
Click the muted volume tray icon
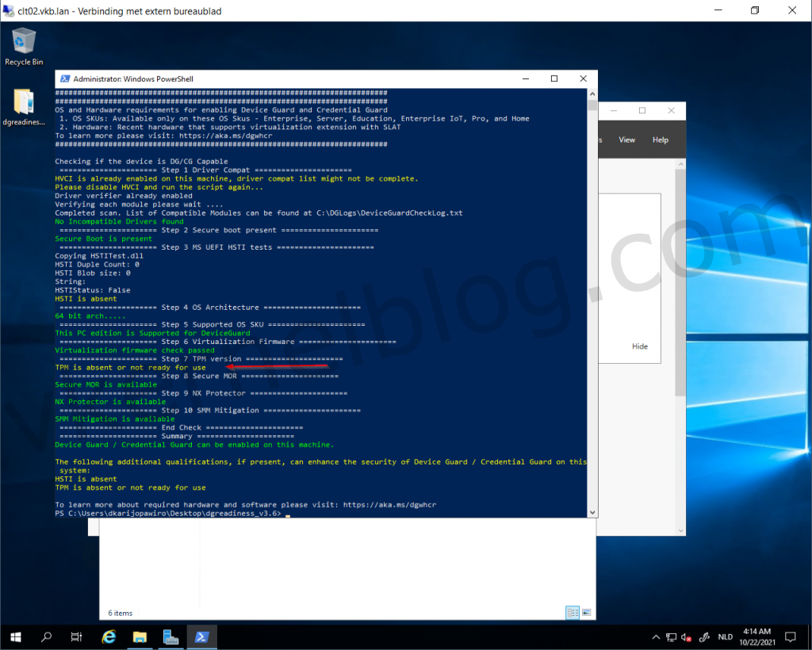point(687,637)
